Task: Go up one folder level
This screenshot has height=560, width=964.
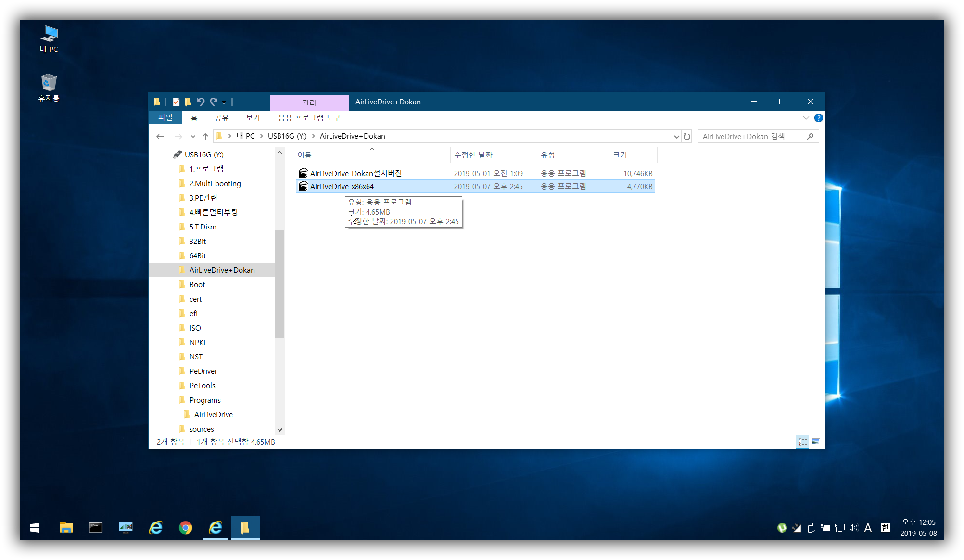Action: pyautogui.click(x=205, y=137)
